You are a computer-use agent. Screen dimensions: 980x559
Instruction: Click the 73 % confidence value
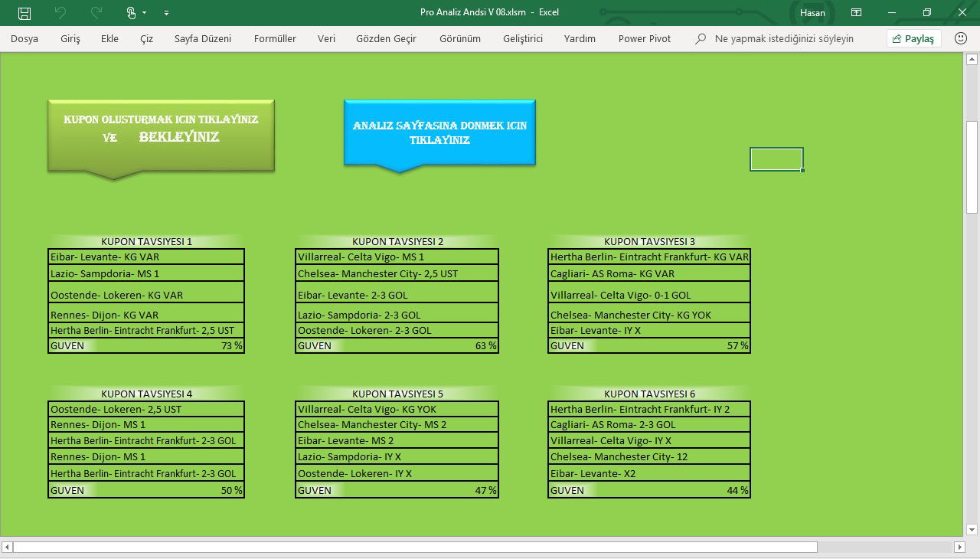(x=231, y=345)
